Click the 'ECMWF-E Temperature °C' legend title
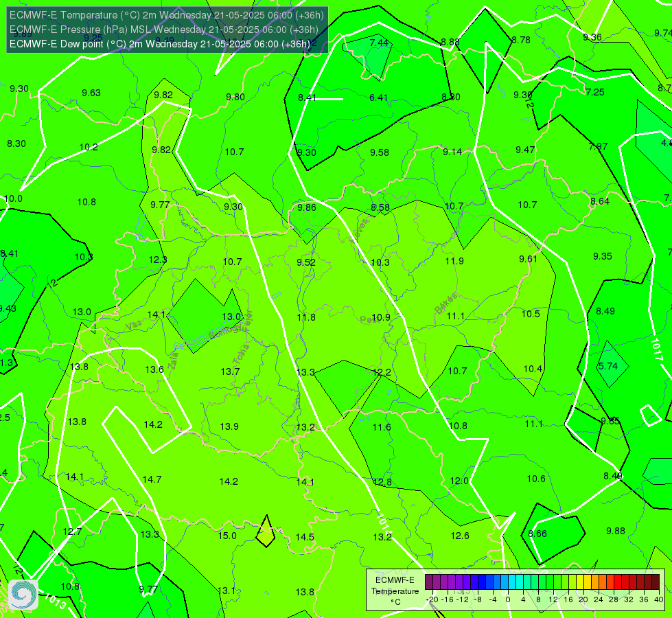This screenshot has width=672, height=618. point(395,591)
